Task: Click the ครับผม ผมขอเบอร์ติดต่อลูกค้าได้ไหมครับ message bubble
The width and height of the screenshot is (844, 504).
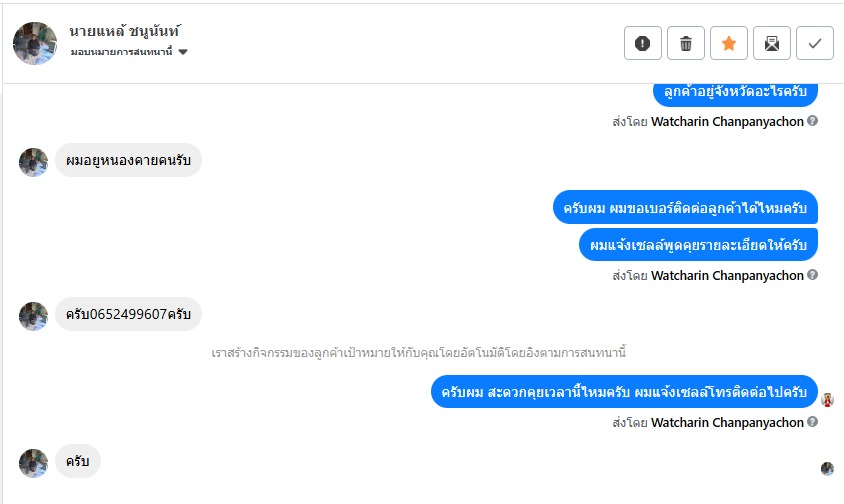Action: 685,207
